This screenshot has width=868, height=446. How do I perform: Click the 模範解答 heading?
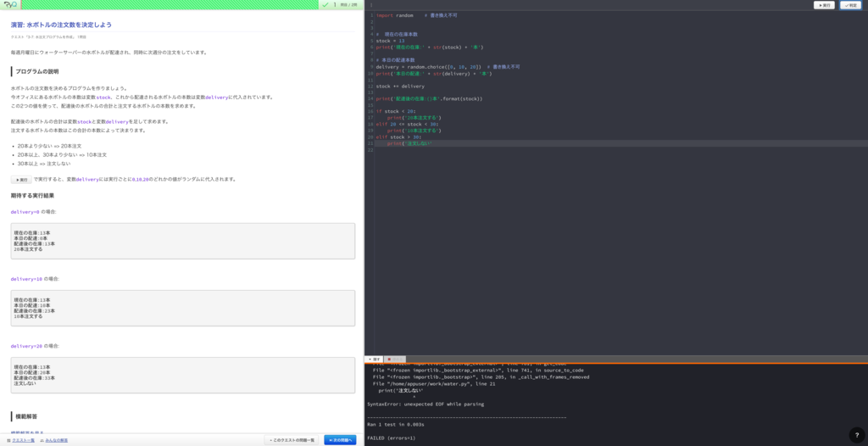pyautogui.click(x=26, y=416)
